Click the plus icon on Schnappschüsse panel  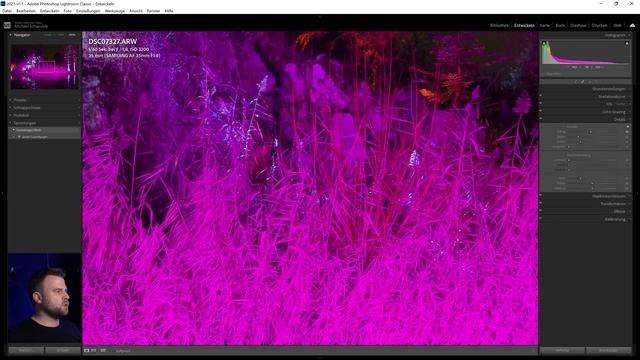tap(79, 108)
